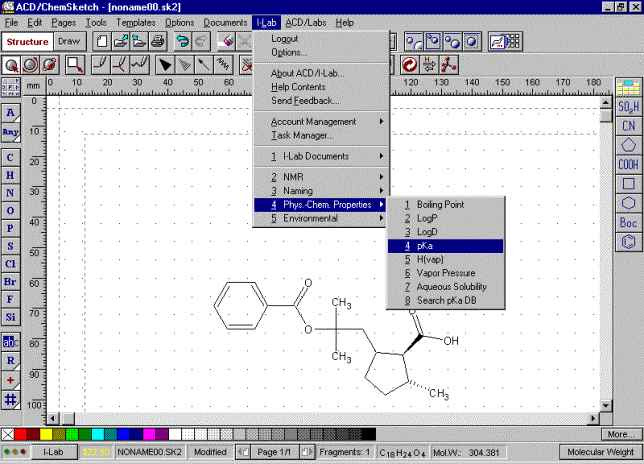Choose LogP in the submenu

(x=445, y=218)
